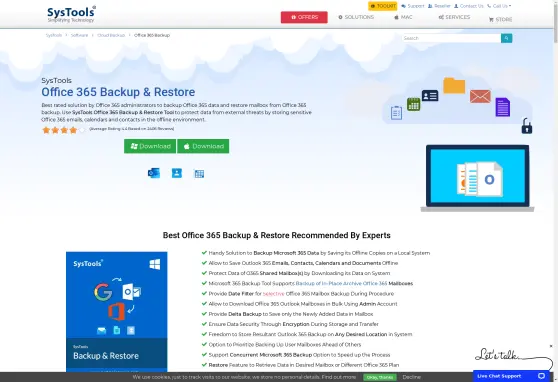Viewport: 558px width, 382px height.
Task: Open the Store shopping cart
Action: (x=500, y=20)
